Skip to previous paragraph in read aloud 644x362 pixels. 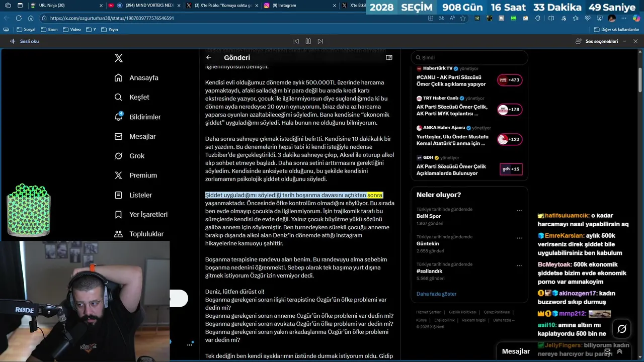pos(296,41)
